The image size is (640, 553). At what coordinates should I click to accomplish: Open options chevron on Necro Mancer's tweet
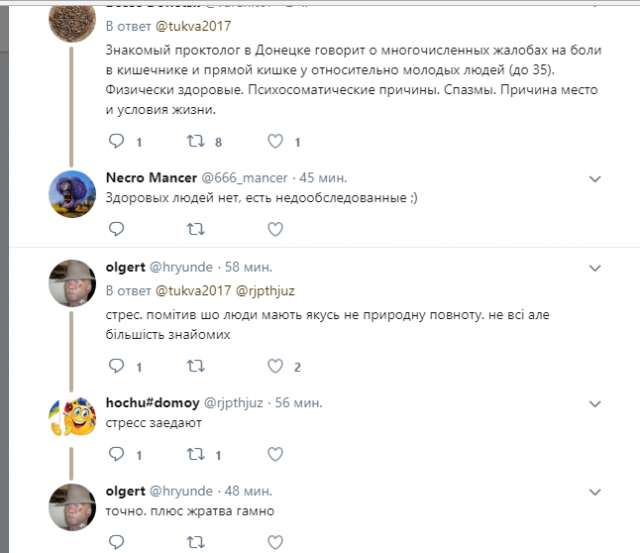coord(595,179)
